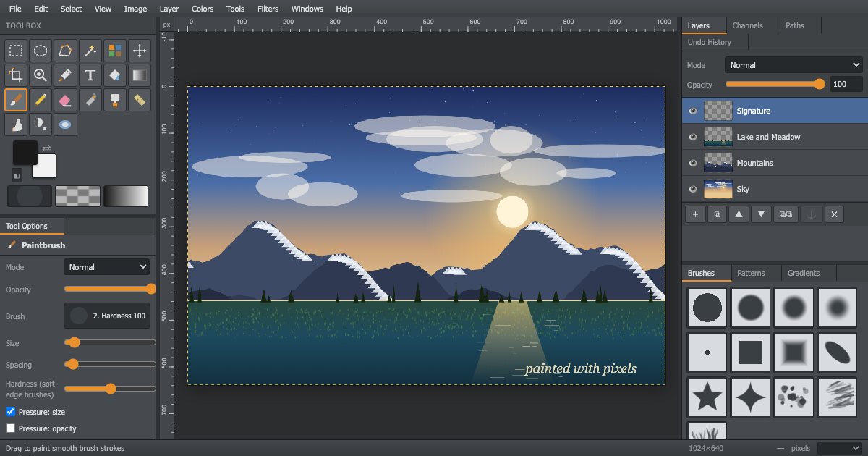Hide the Signature layer
The image size is (868, 456).
[692, 111]
